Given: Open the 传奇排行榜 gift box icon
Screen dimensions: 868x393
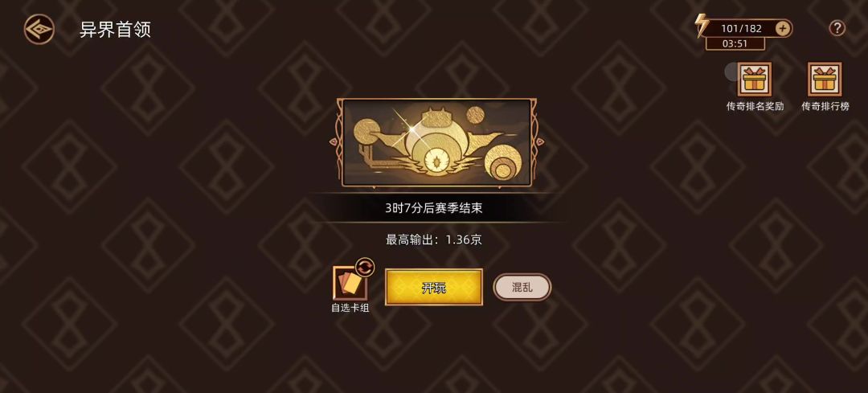Looking at the screenshot, I should coord(825,80).
